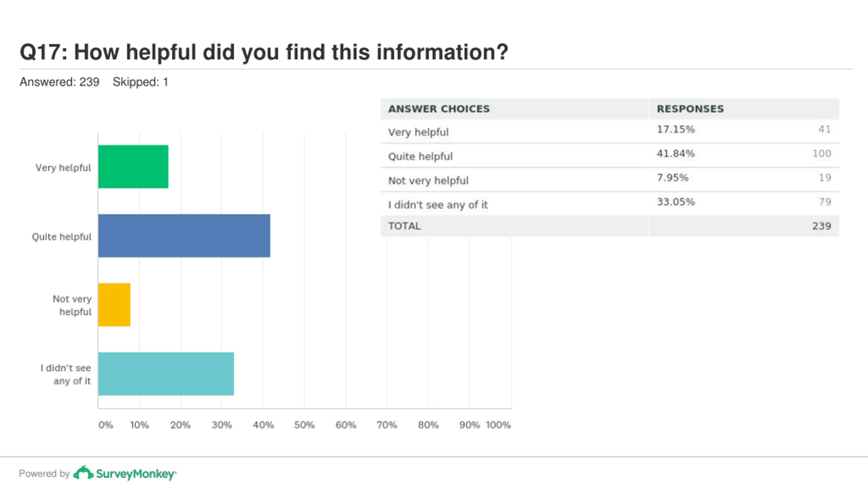Click the Q17 question title

point(264,52)
